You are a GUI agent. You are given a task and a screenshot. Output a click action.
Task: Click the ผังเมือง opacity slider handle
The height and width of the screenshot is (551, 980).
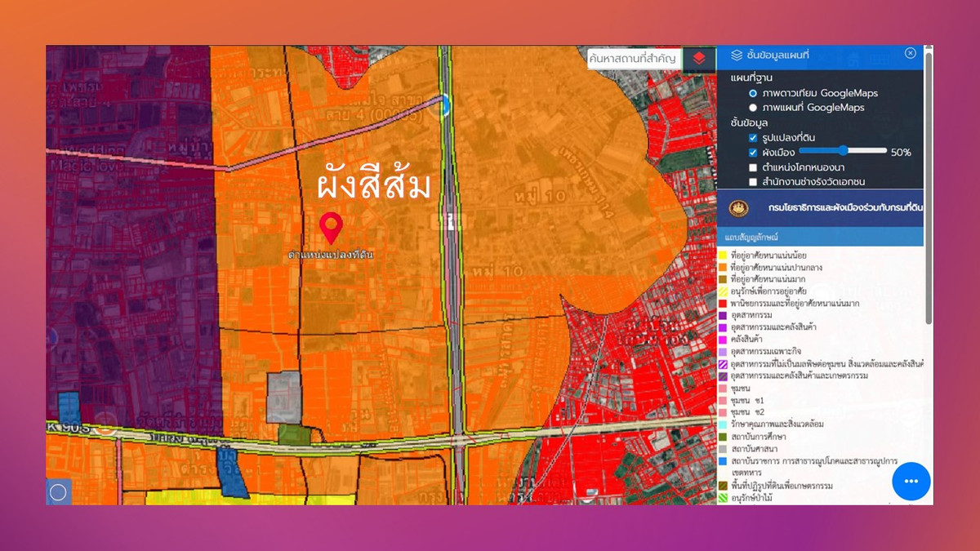843,151
